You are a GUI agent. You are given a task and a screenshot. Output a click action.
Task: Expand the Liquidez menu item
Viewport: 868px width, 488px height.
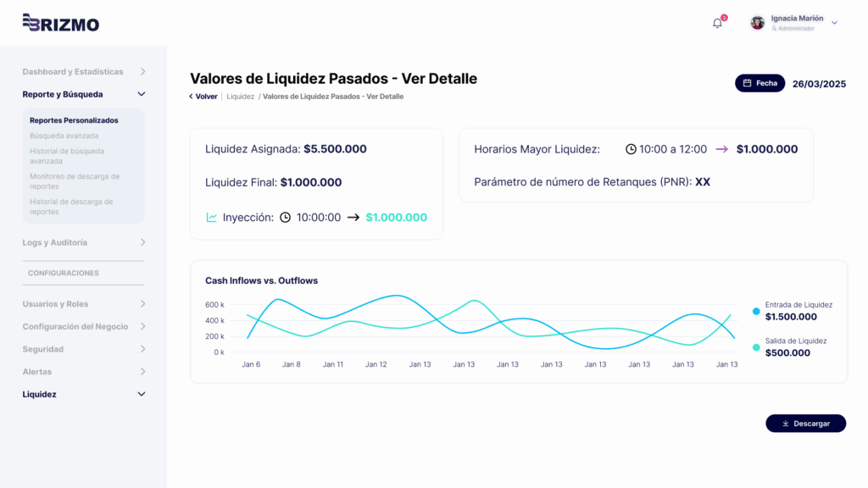[x=140, y=394]
